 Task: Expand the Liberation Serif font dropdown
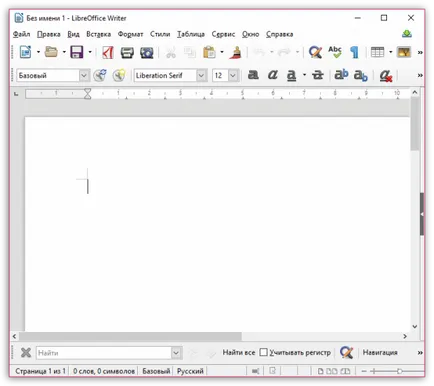(201, 75)
